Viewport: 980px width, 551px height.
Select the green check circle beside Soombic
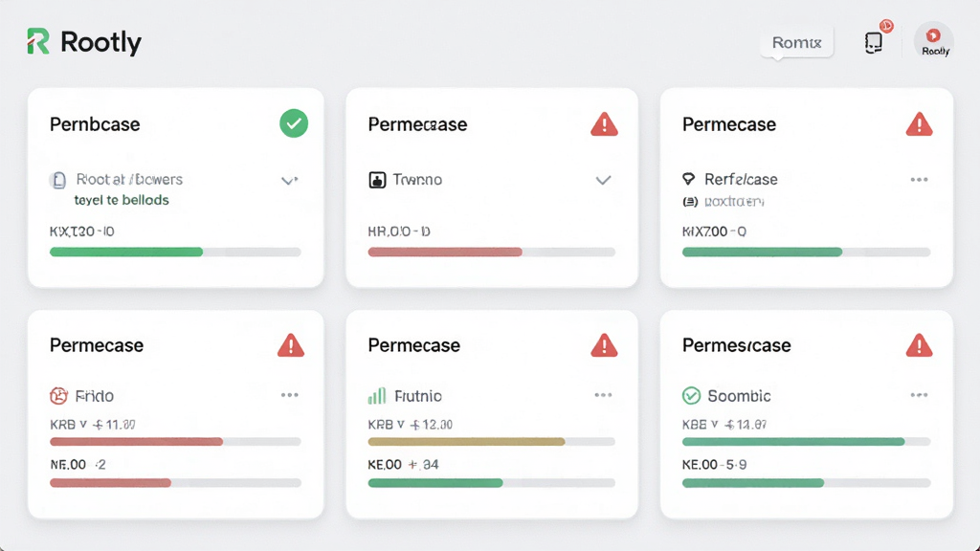pyautogui.click(x=691, y=395)
